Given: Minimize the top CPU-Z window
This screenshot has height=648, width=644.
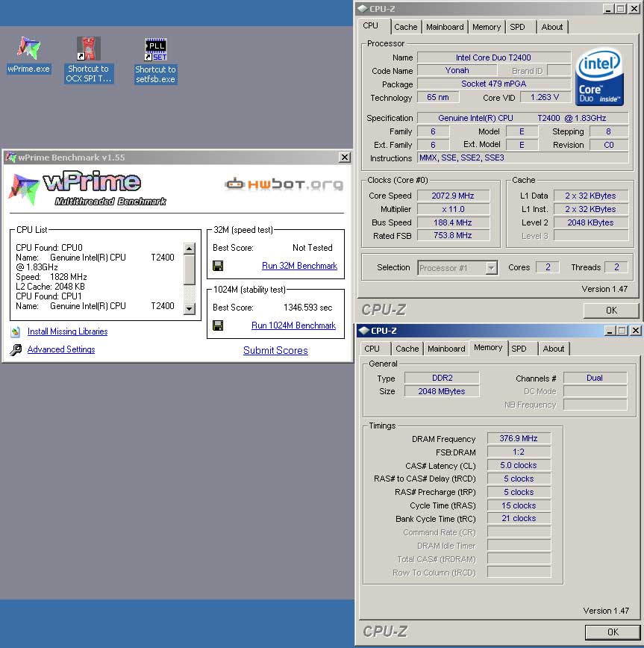Looking at the screenshot, I should (608, 9).
